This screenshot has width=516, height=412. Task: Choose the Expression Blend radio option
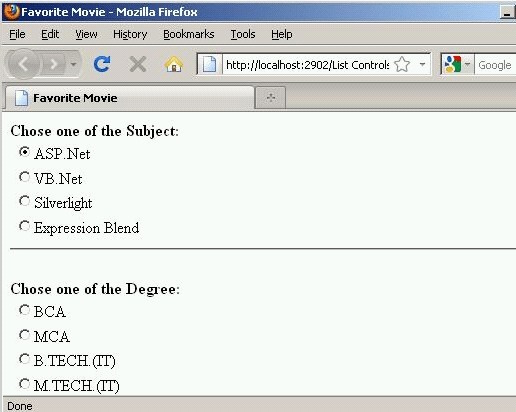click(24, 226)
